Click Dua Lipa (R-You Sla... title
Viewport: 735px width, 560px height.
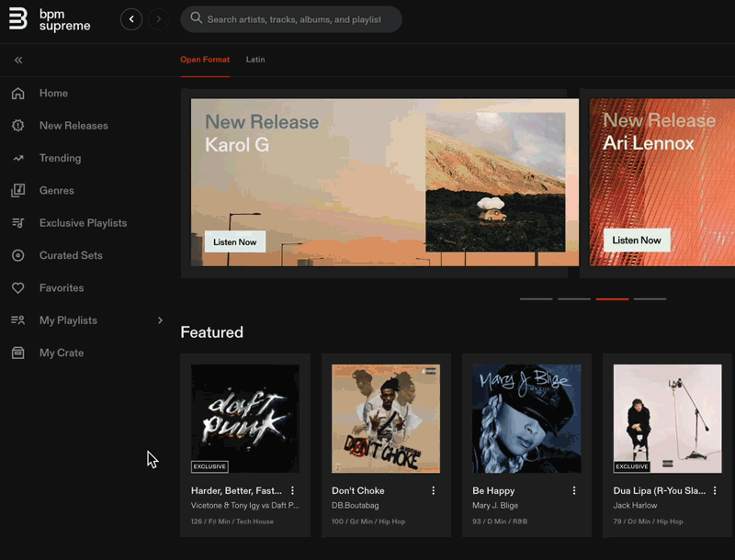tap(659, 491)
